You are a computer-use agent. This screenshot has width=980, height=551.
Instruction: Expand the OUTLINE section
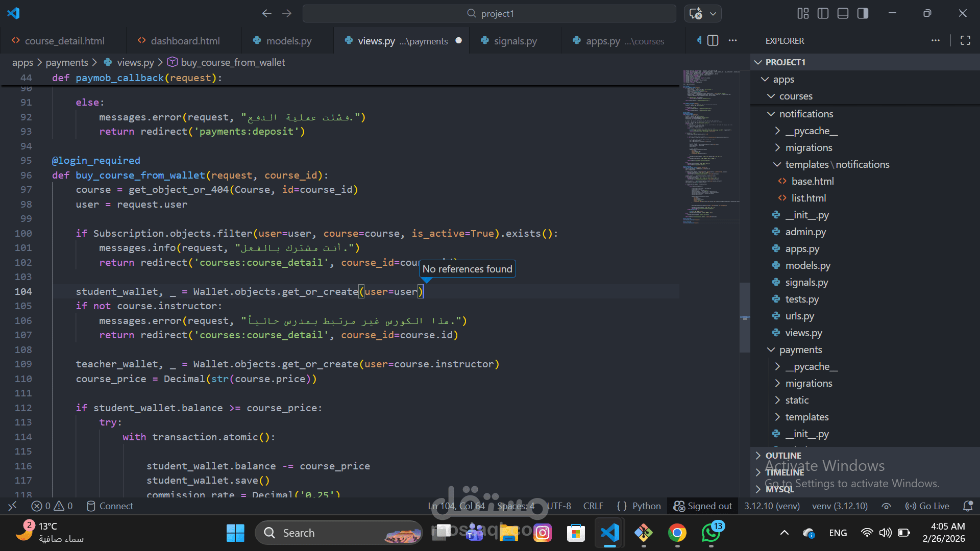point(783,456)
